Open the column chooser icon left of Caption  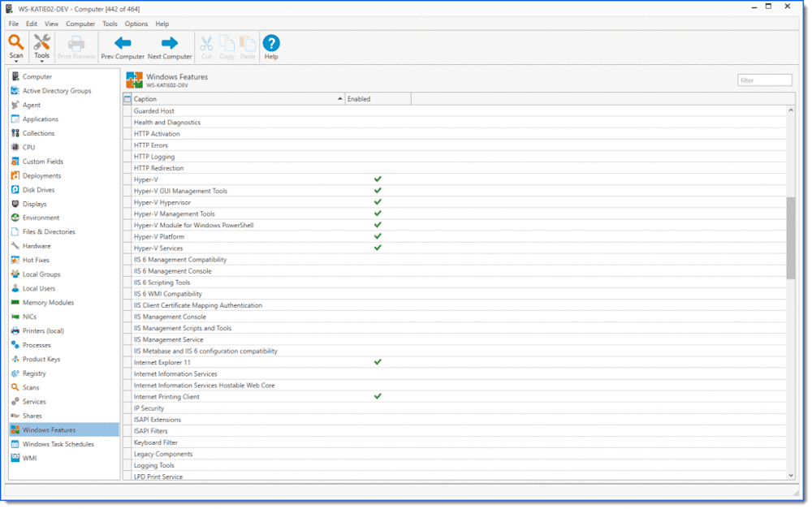127,98
